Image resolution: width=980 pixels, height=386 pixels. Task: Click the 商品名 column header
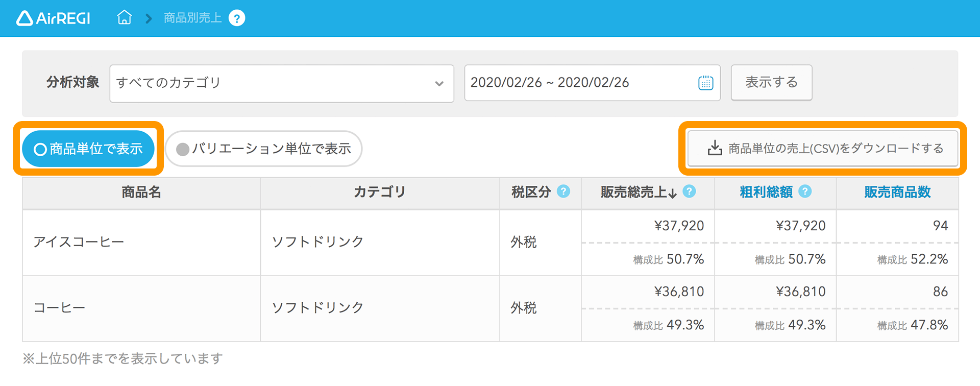(x=141, y=192)
